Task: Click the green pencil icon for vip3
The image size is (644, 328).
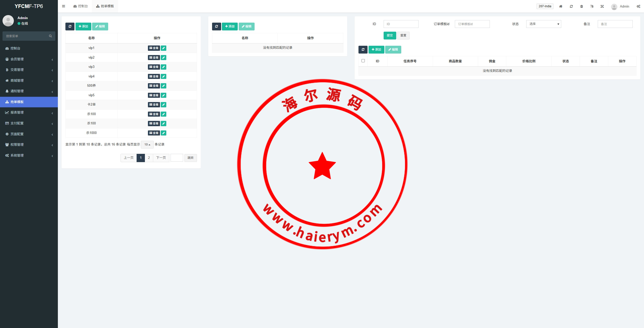Action: pos(164,67)
